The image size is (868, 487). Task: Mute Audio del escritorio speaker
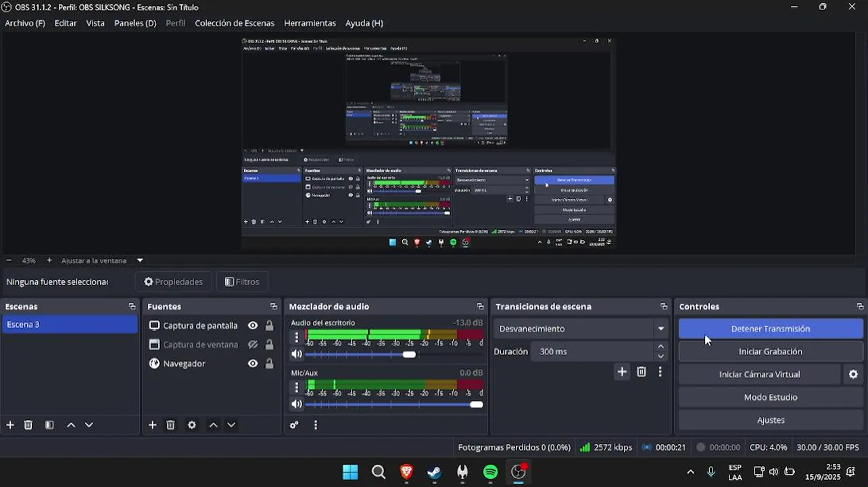click(296, 354)
